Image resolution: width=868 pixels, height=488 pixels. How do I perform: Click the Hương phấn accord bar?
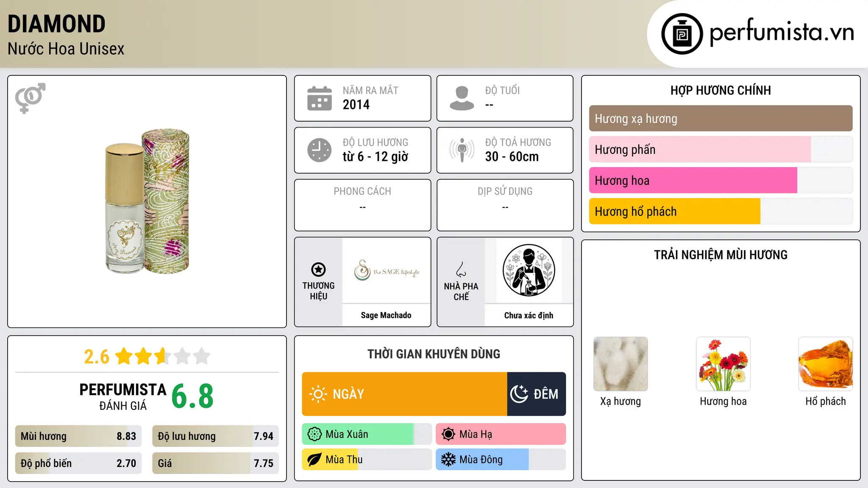tap(721, 150)
